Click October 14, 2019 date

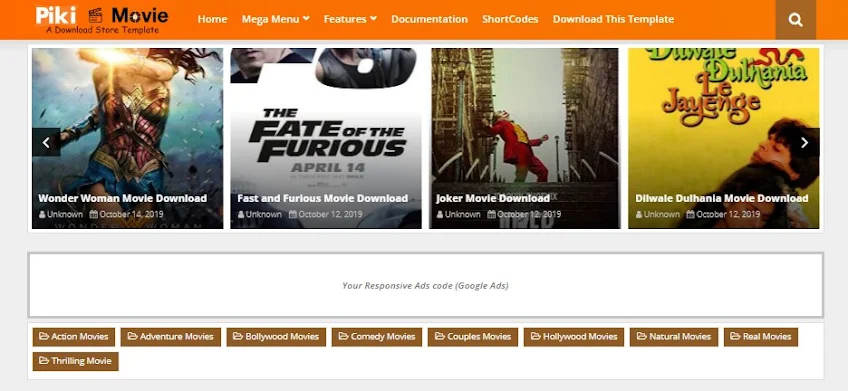(x=127, y=214)
